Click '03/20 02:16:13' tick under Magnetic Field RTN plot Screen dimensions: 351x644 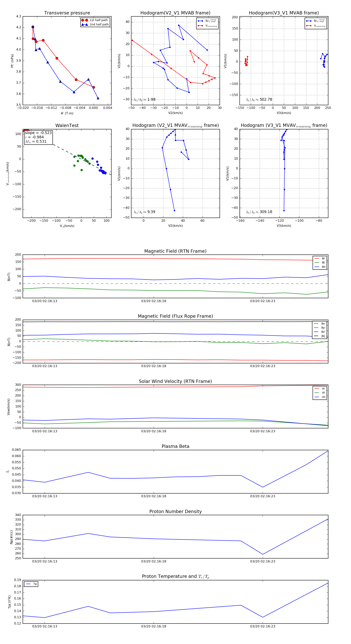45,301
